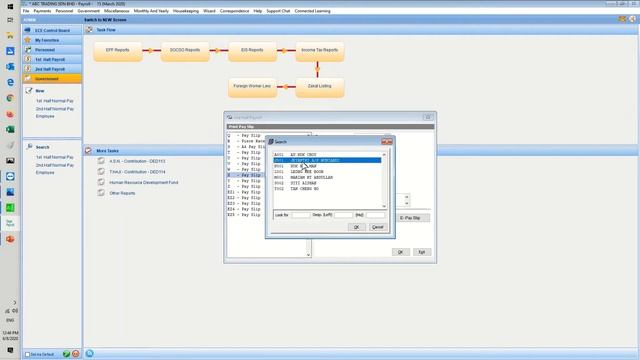Click Switch to NEW Screen link
640x360 pixels.
(105, 20)
